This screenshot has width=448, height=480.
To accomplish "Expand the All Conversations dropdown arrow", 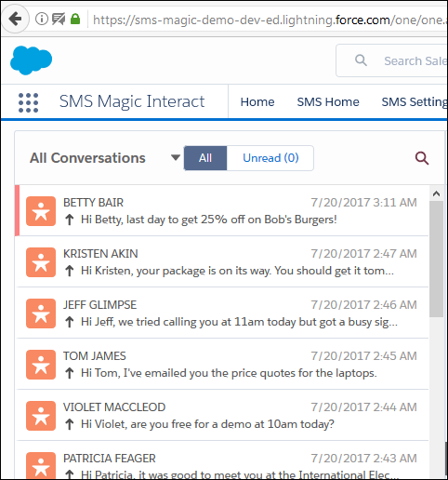I will [x=176, y=158].
